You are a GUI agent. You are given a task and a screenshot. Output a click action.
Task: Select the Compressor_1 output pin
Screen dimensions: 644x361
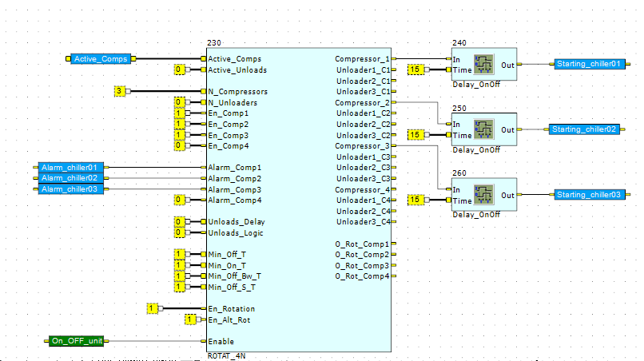click(x=362, y=59)
